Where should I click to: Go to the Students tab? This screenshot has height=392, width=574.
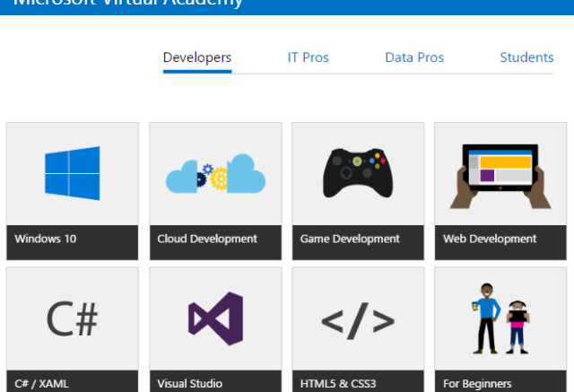(526, 57)
